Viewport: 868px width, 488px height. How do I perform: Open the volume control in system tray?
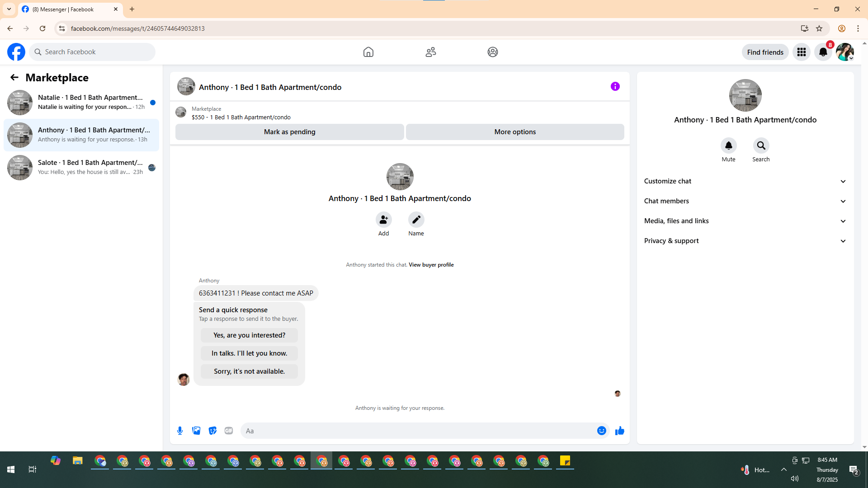(x=795, y=479)
